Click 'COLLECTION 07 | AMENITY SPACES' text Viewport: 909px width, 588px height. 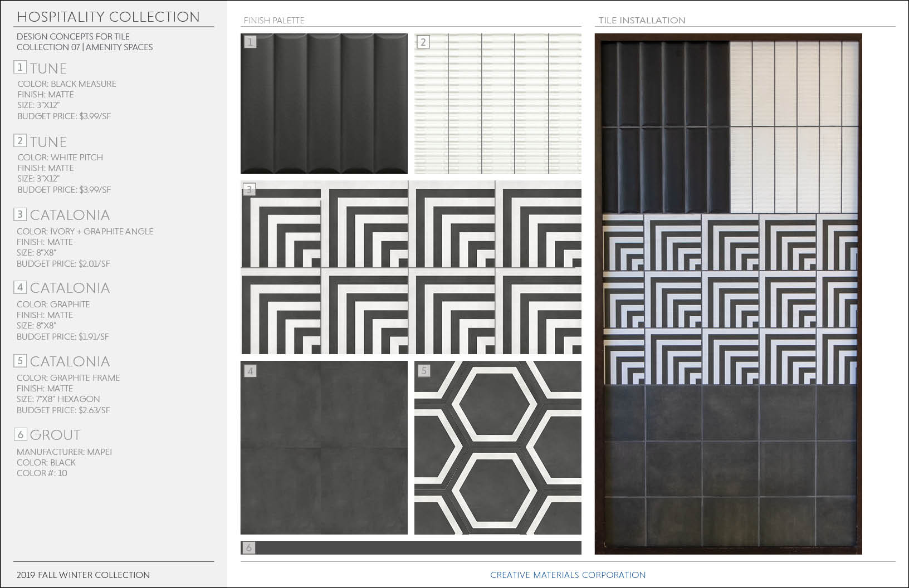[85, 47]
